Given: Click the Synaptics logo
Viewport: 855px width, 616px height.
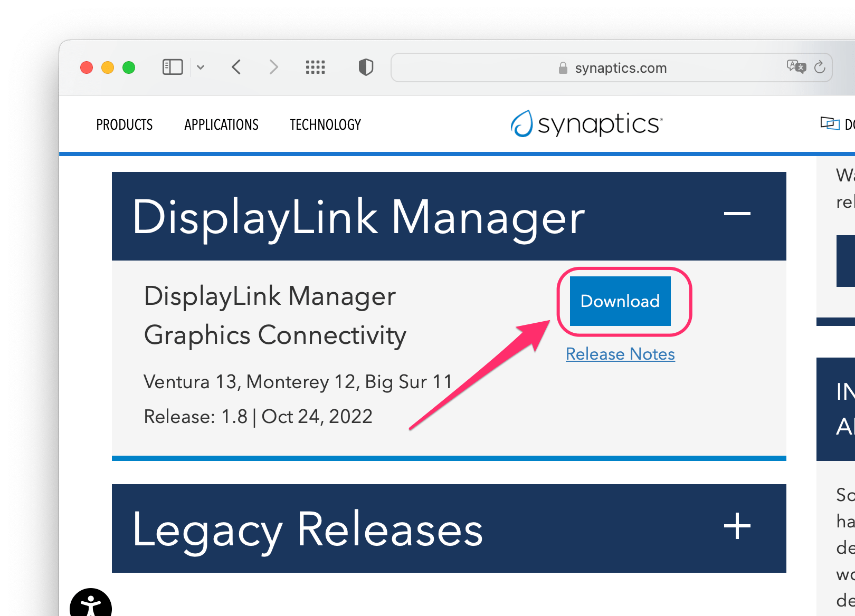Looking at the screenshot, I should (x=586, y=124).
